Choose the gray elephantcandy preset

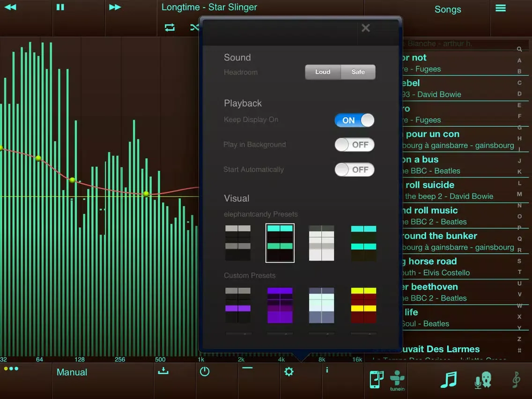[x=238, y=243]
